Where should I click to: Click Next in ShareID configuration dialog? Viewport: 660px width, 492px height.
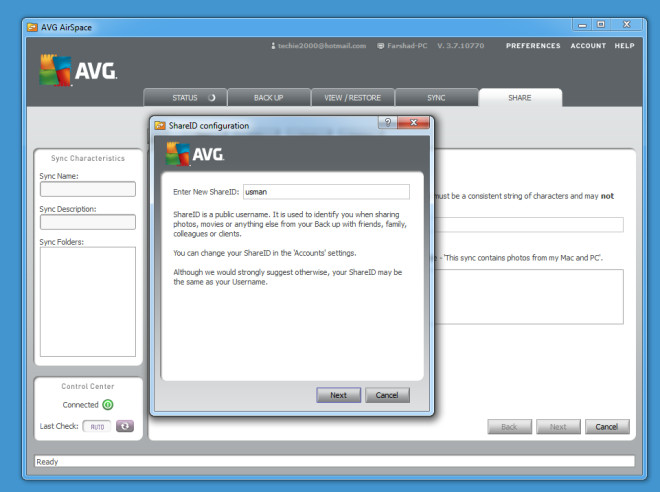pos(338,395)
